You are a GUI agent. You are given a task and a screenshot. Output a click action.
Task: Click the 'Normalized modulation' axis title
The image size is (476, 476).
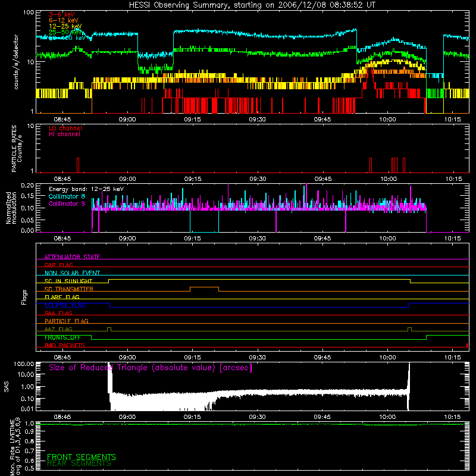pyautogui.click(x=11, y=208)
